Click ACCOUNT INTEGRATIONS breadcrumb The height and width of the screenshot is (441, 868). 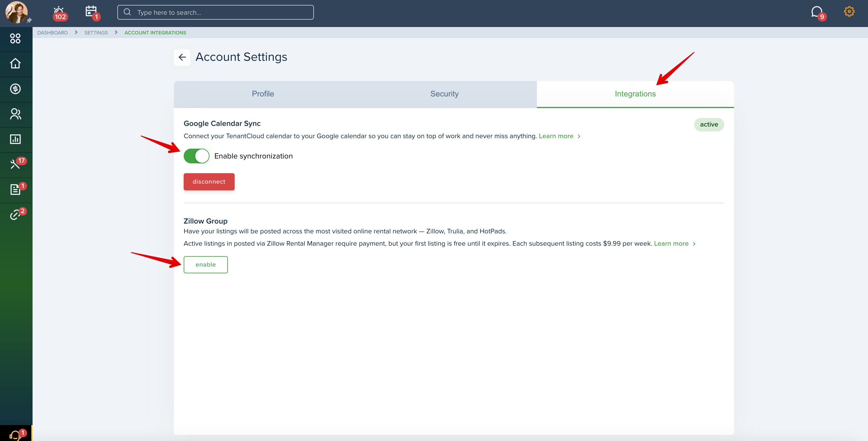coord(155,33)
